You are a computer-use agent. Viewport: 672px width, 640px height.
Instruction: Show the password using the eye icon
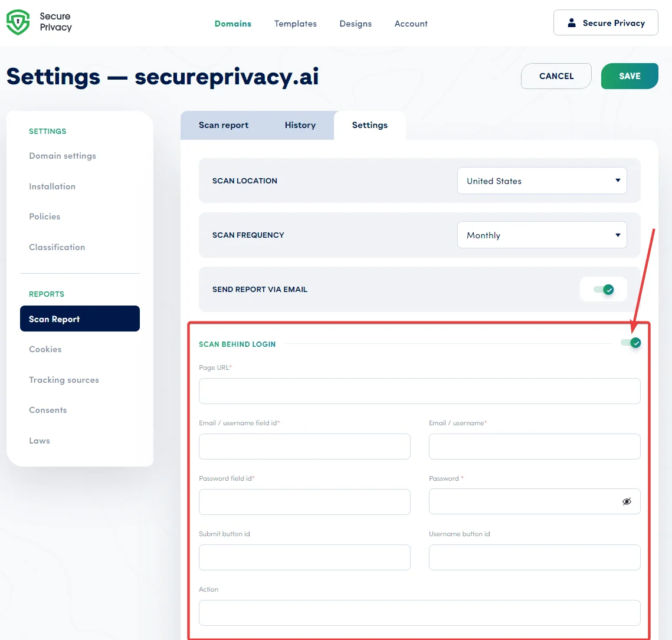click(626, 501)
